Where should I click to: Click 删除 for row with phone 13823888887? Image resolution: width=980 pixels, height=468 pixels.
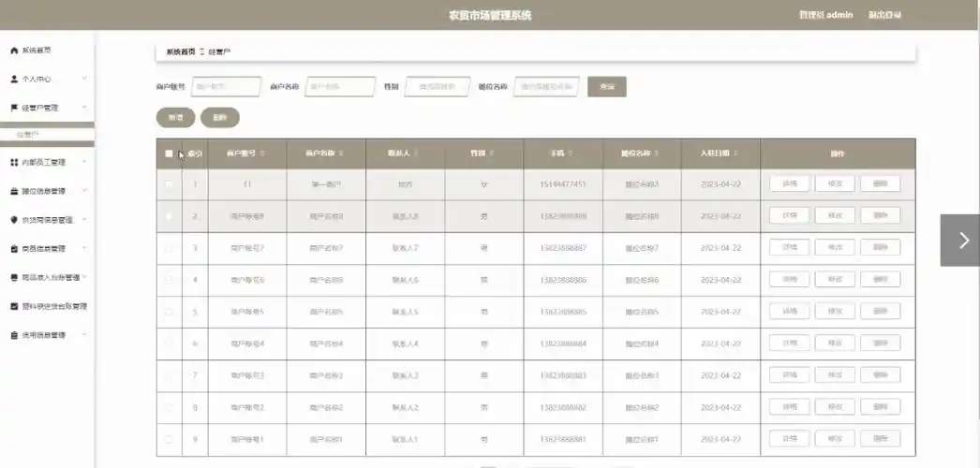(881, 247)
